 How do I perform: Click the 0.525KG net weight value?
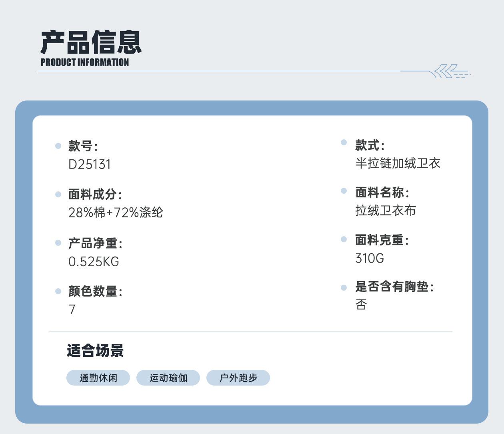click(x=94, y=262)
